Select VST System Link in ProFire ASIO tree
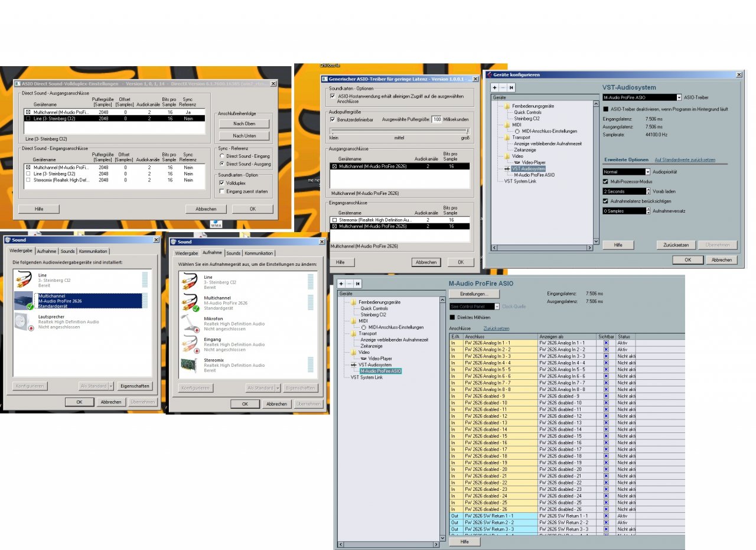Viewport: 756px width, 550px height. tap(367, 377)
